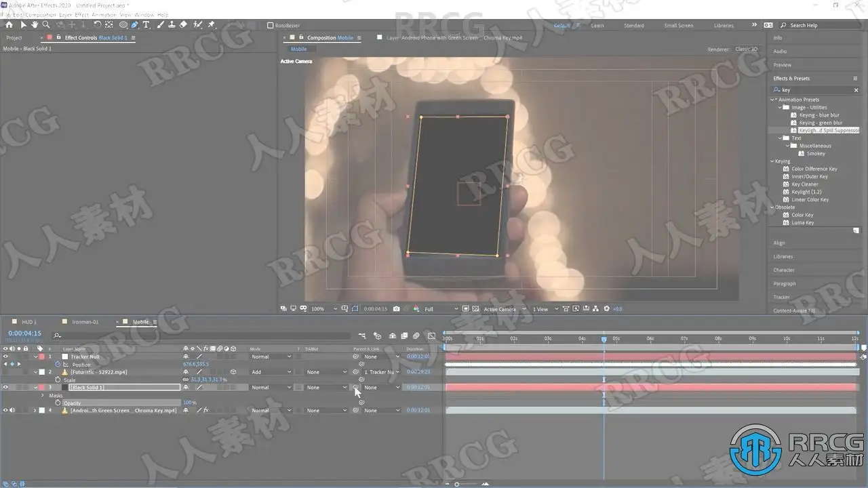Toggle Motion Blur icon in timeline header

click(416, 335)
